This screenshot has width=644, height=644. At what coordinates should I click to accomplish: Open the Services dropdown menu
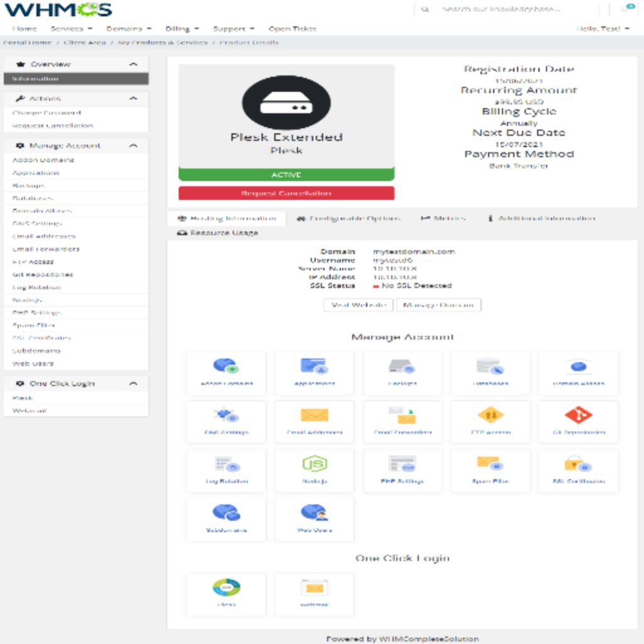pos(71,29)
